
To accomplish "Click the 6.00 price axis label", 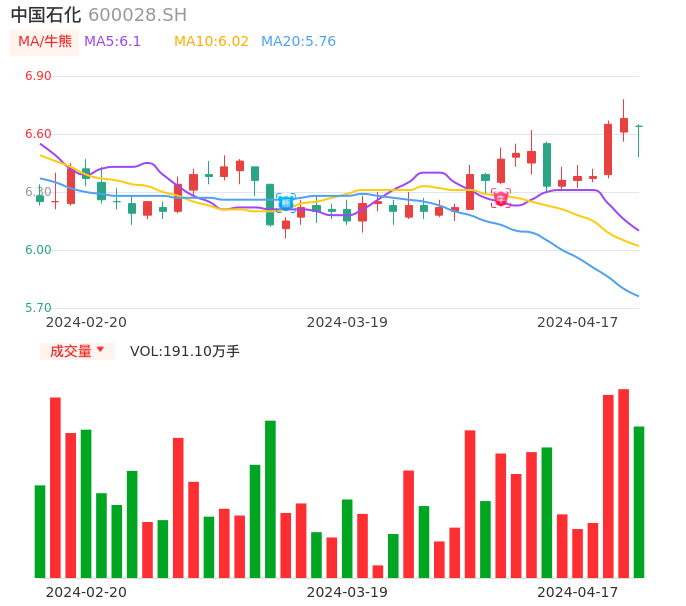I will (38, 250).
